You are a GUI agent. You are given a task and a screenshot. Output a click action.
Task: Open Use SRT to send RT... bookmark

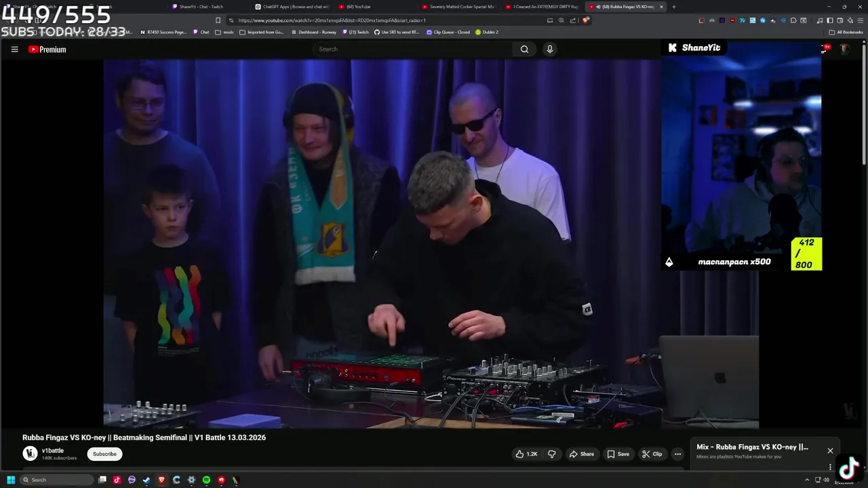[397, 32]
